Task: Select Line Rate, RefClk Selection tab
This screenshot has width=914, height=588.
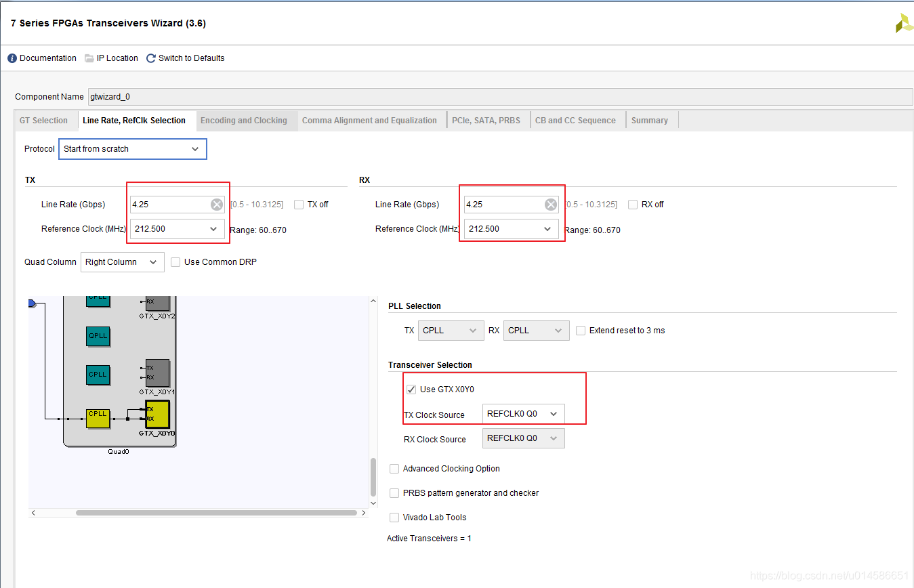Action: (134, 121)
